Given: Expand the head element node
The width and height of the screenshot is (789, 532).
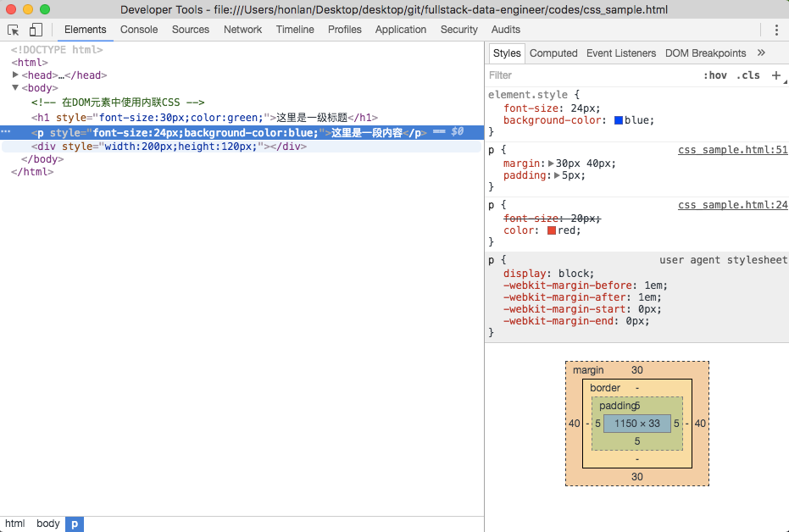Looking at the screenshot, I should (x=16, y=75).
